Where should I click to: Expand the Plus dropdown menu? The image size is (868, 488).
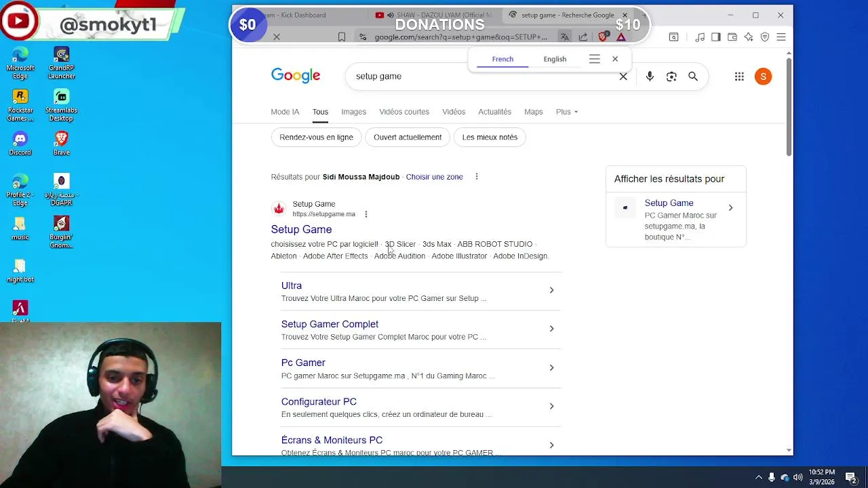[567, 112]
